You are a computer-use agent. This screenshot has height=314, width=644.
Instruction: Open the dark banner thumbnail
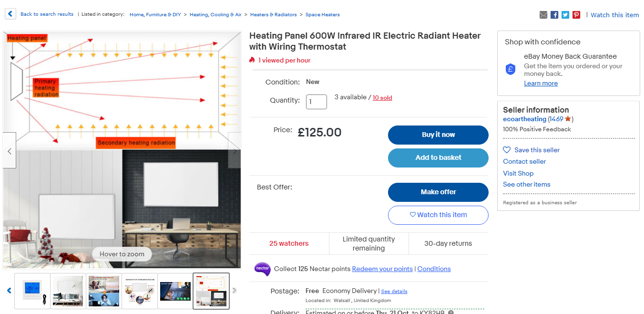tap(175, 291)
